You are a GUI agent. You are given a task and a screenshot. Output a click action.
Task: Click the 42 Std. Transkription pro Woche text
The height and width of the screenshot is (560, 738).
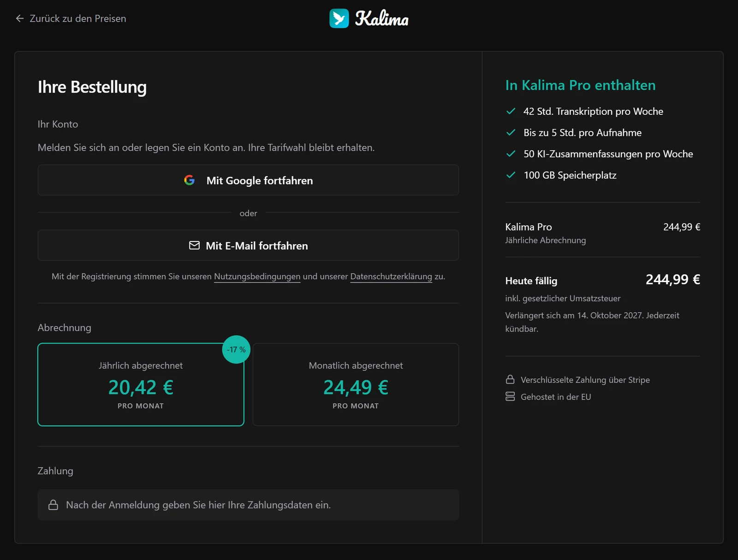[593, 112]
